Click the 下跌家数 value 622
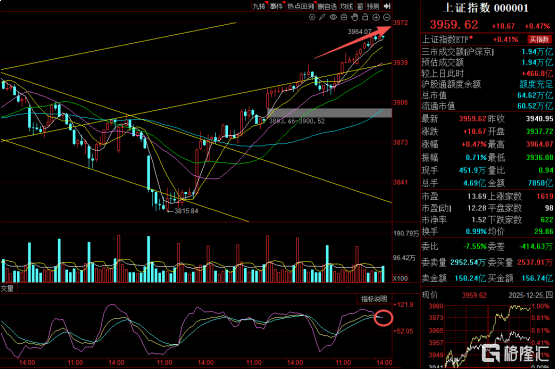Image resolution: width=556 pixels, height=370 pixels. pyautogui.click(x=547, y=220)
